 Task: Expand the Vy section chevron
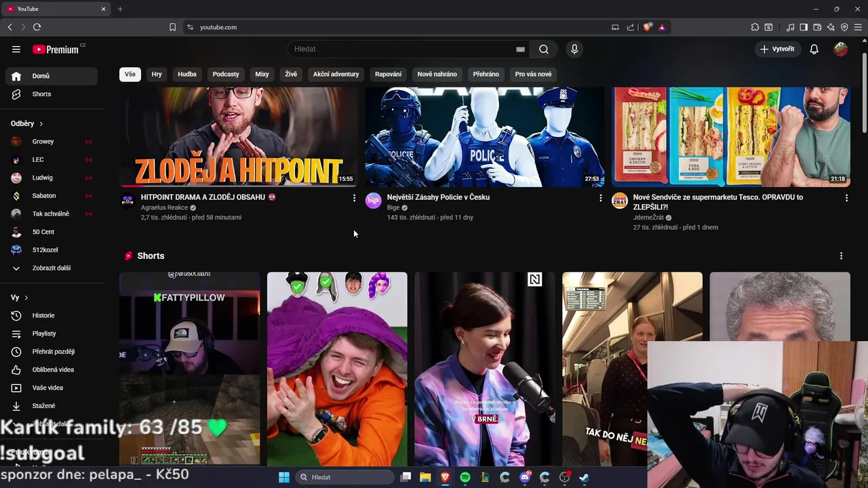tap(26, 298)
